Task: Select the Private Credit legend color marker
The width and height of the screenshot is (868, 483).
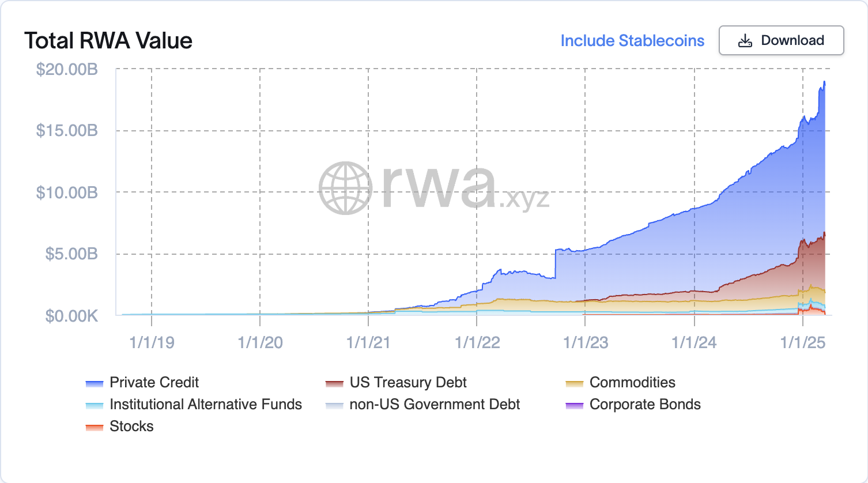Action: (95, 382)
